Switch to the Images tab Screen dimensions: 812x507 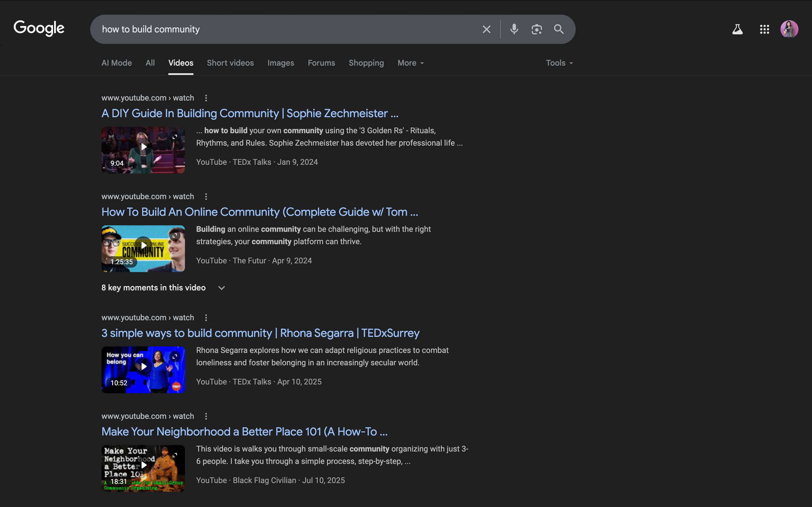point(281,63)
